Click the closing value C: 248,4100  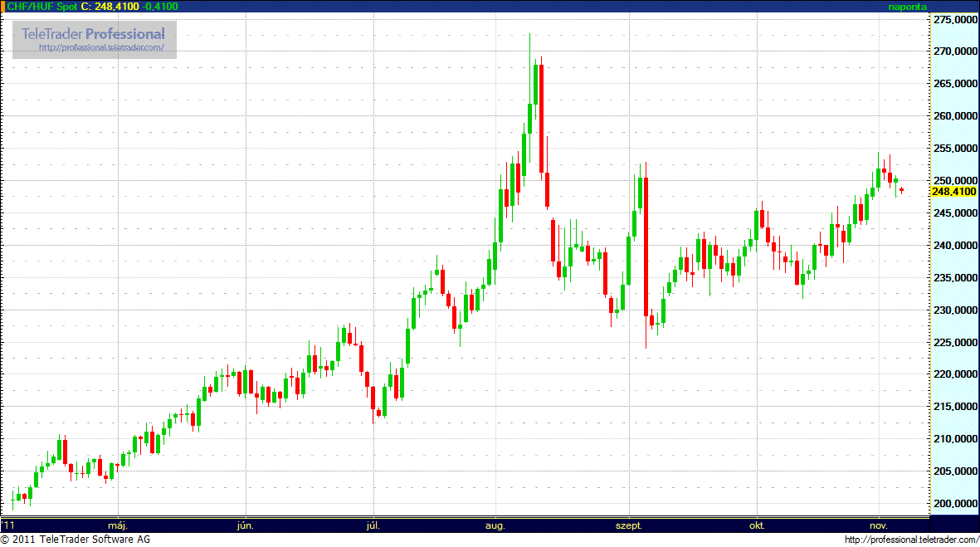pyautogui.click(x=110, y=7)
